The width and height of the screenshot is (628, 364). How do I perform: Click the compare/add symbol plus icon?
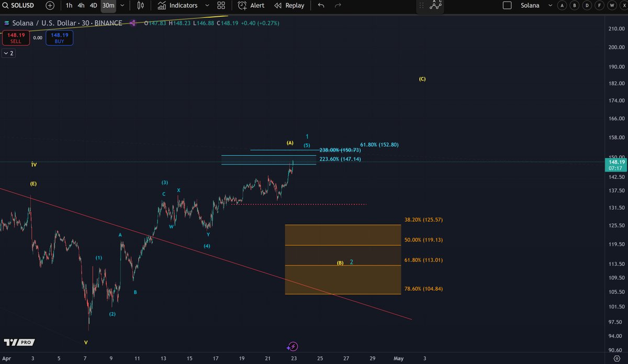click(49, 6)
